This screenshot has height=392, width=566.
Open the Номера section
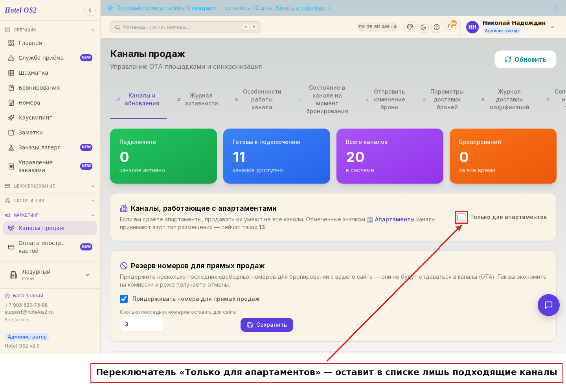pyautogui.click(x=50, y=103)
